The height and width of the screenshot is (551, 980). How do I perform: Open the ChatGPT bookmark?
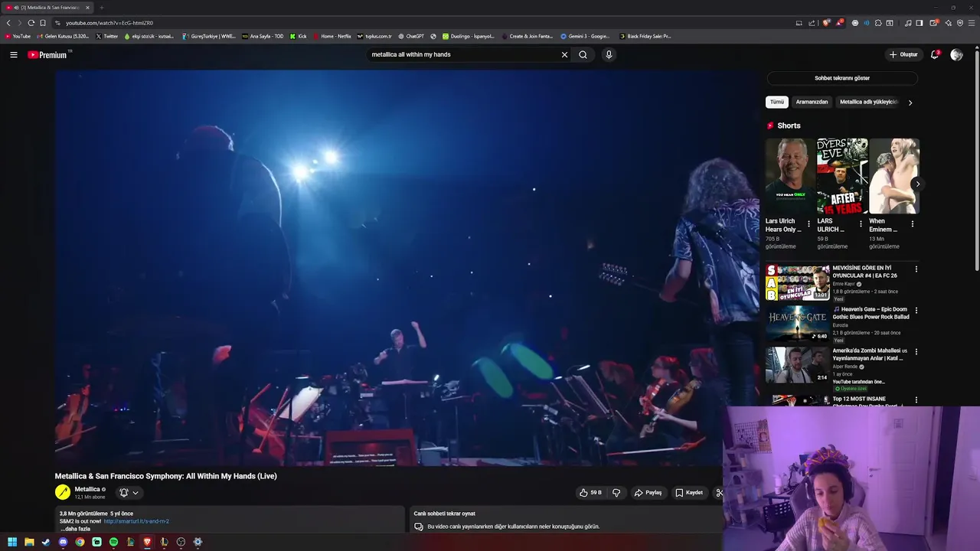(411, 36)
